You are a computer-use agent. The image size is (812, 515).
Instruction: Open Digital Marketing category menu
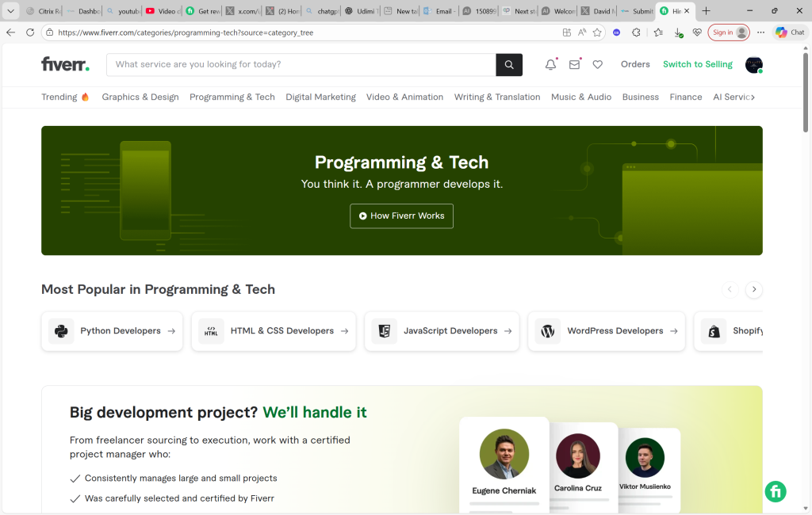click(320, 97)
